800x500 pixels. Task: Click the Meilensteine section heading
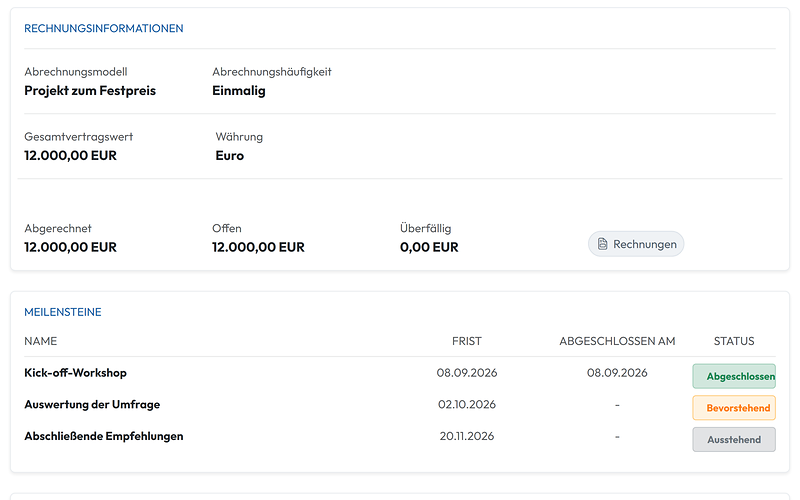[63, 312]
